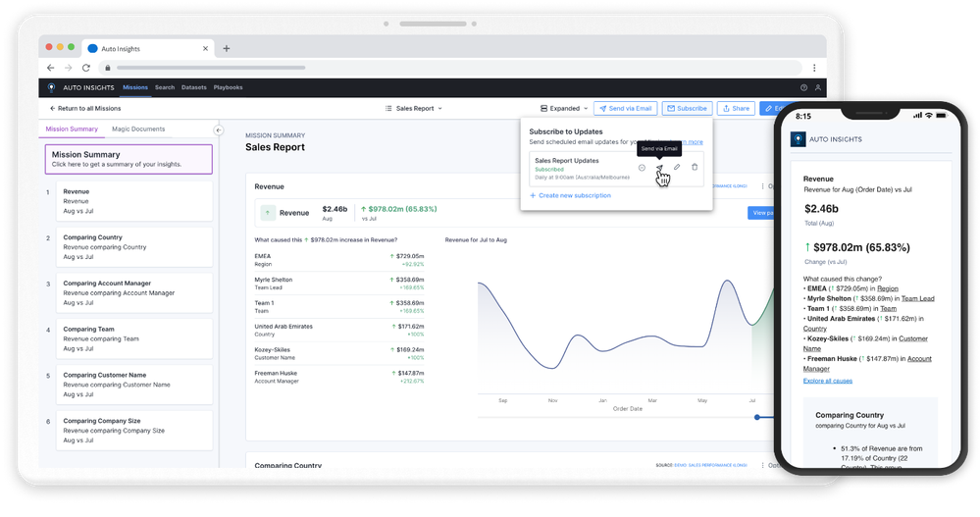Click the chart date range slider handle

point(757,417)
